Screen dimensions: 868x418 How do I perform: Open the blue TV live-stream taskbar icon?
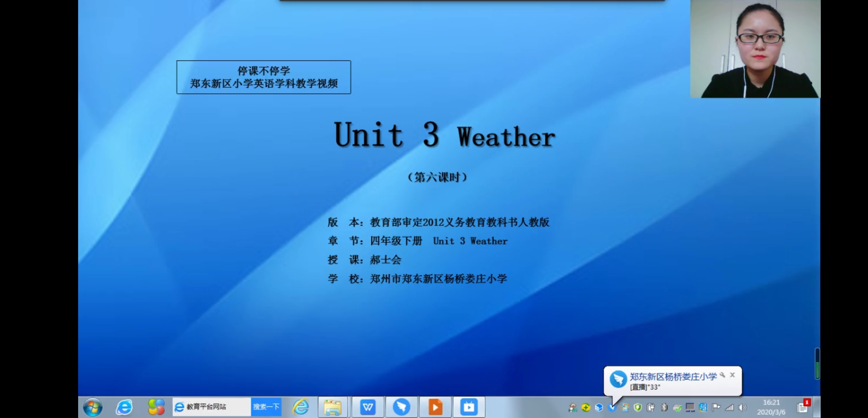[469, 407]
